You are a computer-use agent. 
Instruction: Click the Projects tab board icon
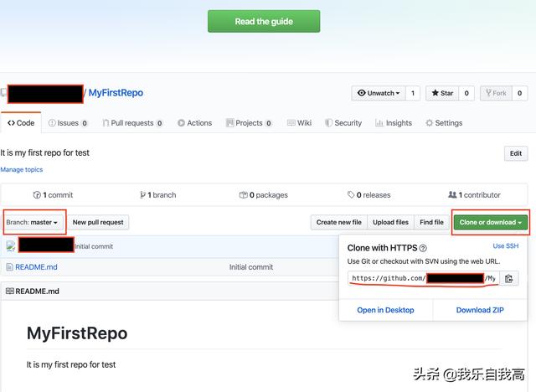[x=230, y=122]
